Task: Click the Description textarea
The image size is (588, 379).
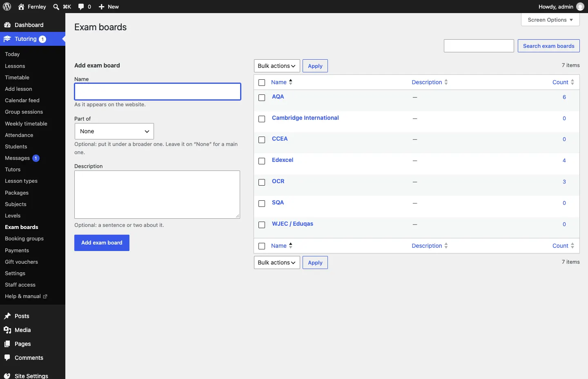Action: click(x=157, y=195)
